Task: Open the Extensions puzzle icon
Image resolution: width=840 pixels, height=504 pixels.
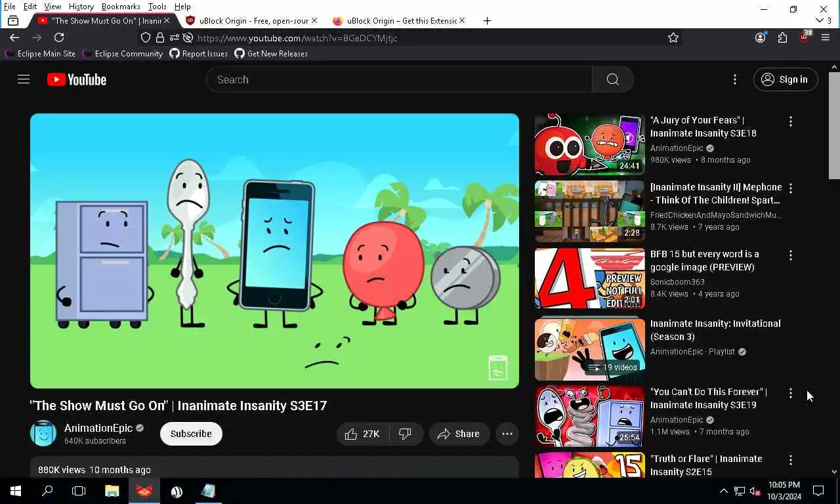Action: [x=782, y=38]
